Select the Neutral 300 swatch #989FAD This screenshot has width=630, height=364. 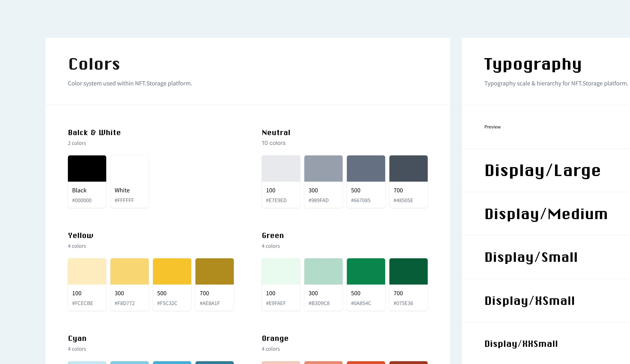(323, 181)
